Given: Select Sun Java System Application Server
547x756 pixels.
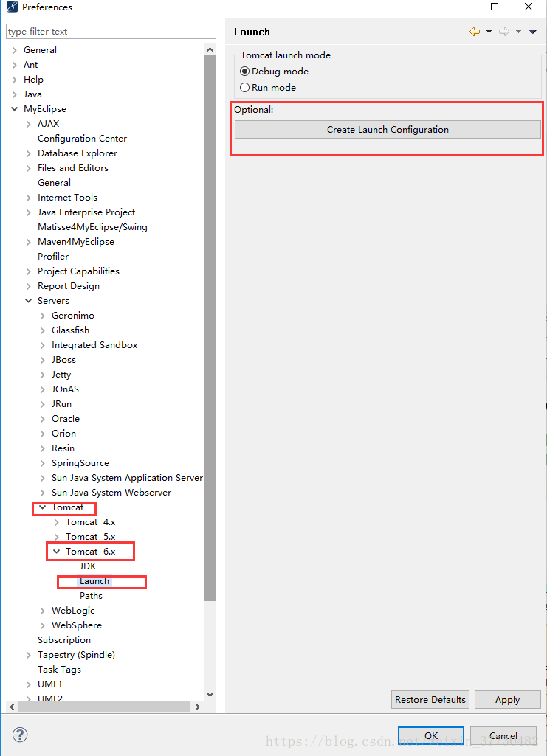Looking at the screenshot, I should (128, 478).
